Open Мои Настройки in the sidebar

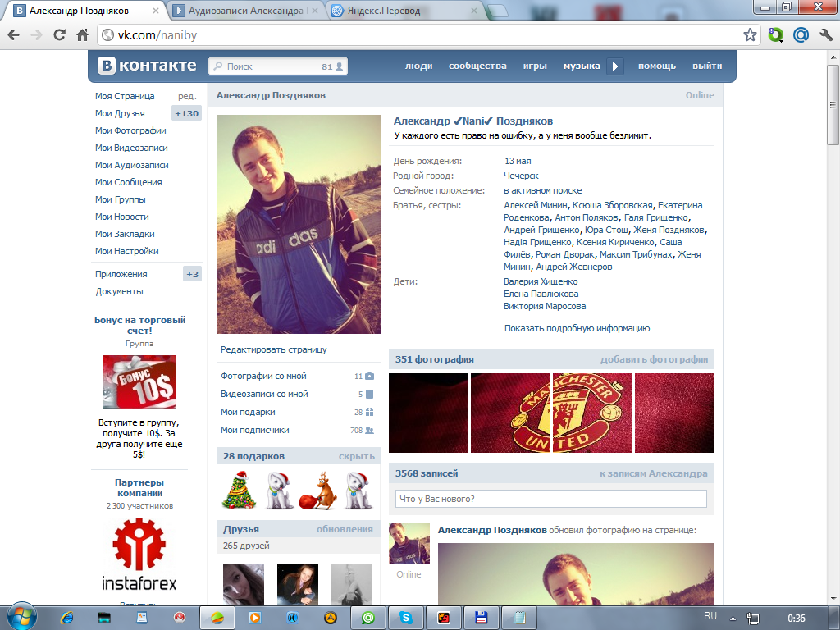click(127, 251)
